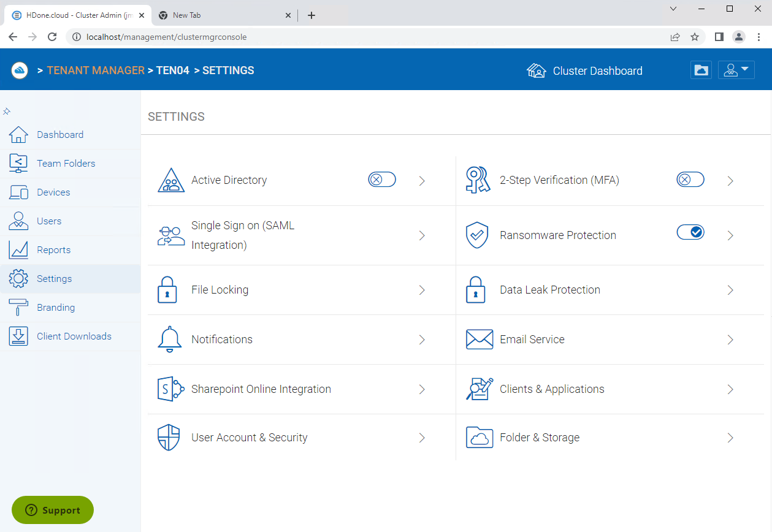Open Team Folders in the sidebar menu
772x532 pixels.
66,164
